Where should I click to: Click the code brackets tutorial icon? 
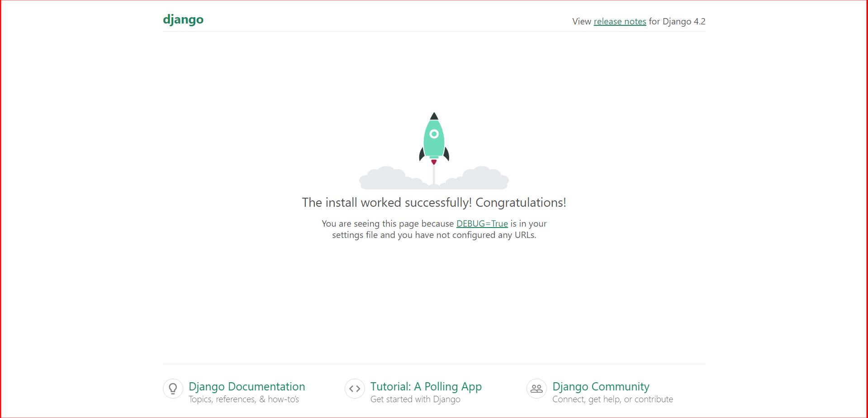(x=355, y=389)
